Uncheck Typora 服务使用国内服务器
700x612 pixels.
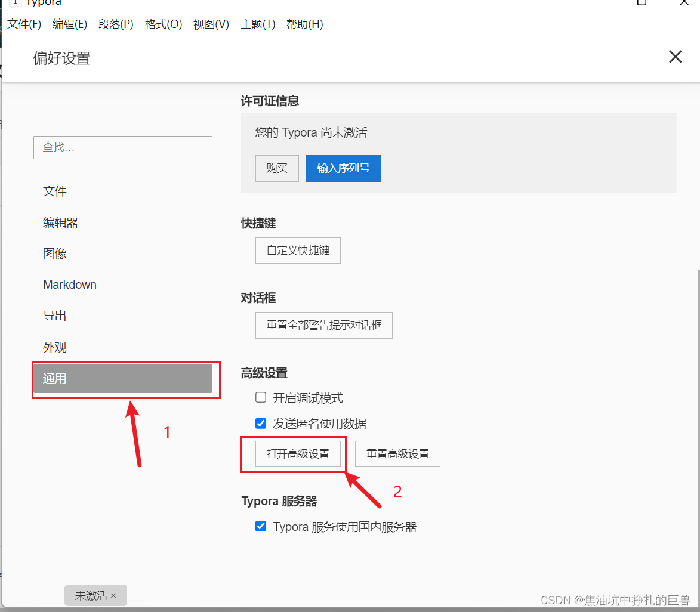tap(261, 526)
